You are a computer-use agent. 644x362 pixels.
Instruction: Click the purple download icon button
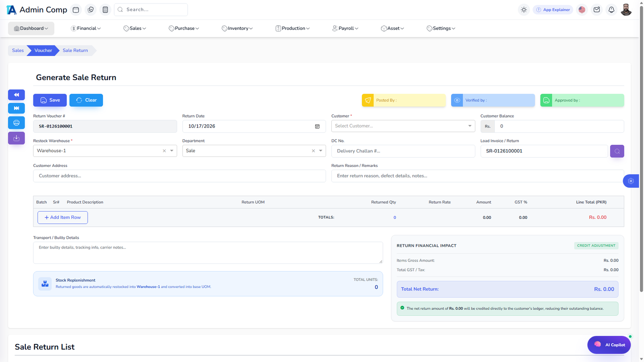click(17, 138)
